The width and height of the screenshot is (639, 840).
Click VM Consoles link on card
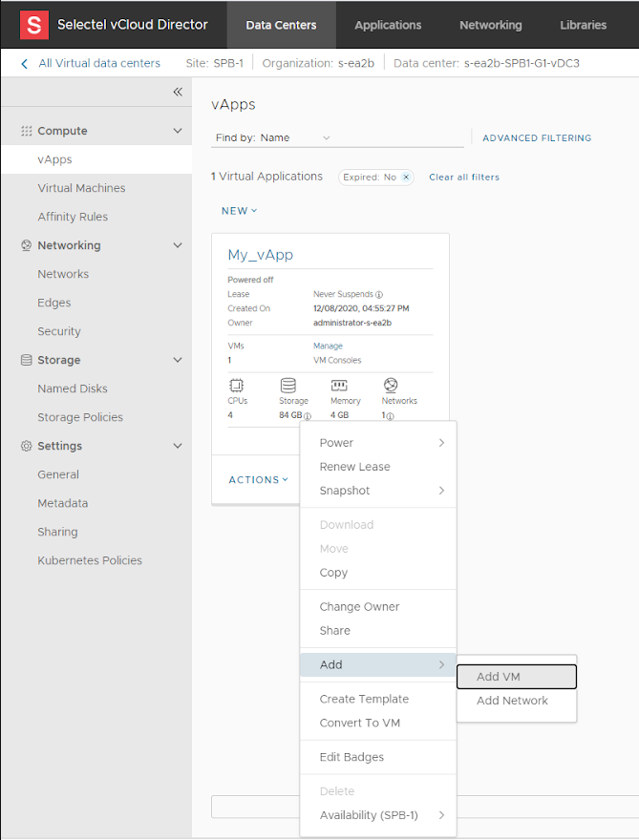coord(337,360)
